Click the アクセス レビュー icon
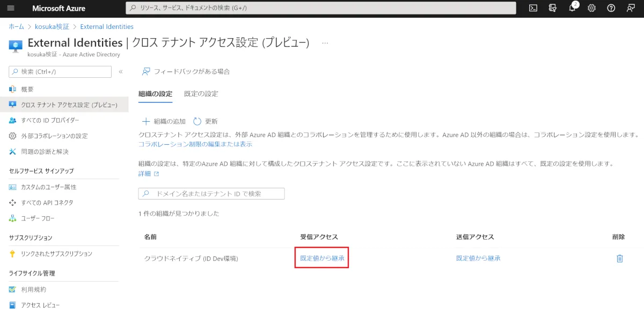The image size is (644, 317). coord(13,305)
